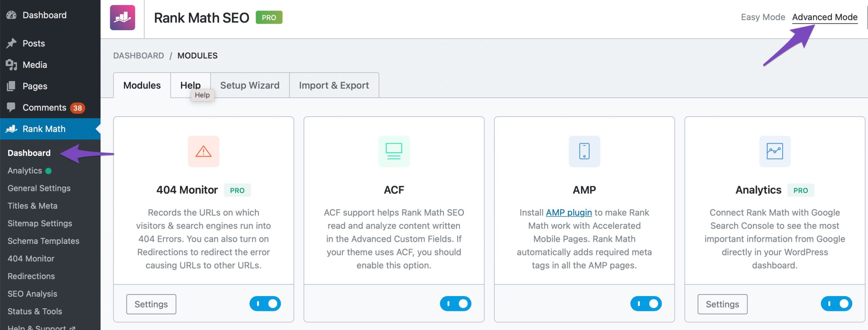Open Titles & Meta submenu item
868x330 pixels.
click(33, 206)
